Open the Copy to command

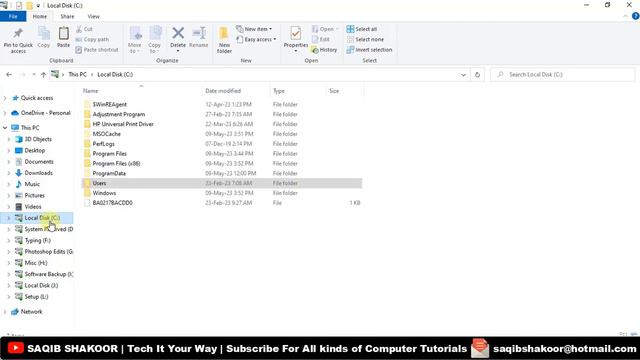coord(155,40)
